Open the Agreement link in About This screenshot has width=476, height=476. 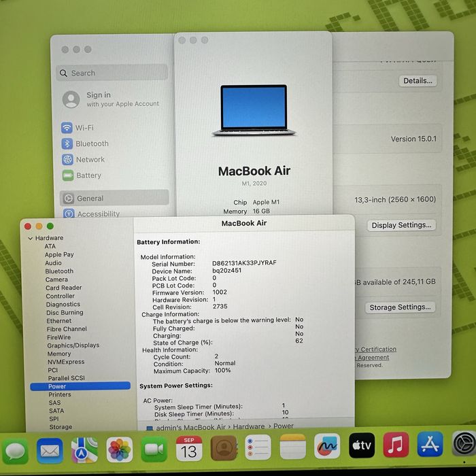coord(373,358)
